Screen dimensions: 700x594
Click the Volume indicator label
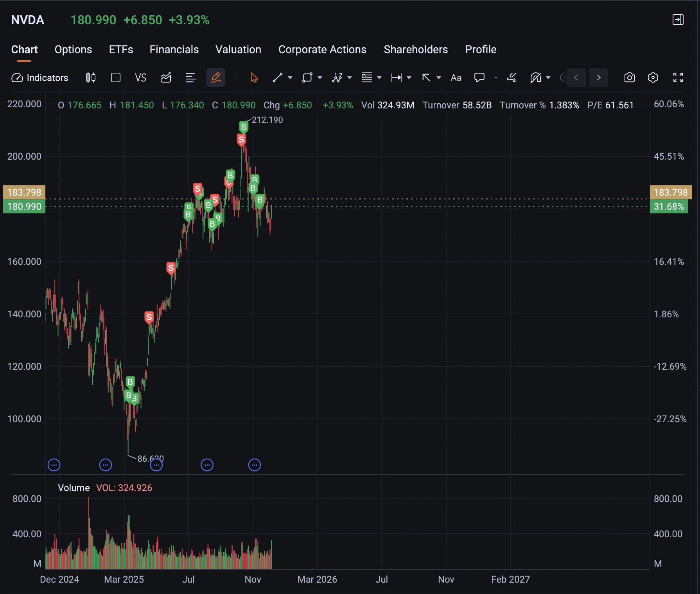pyautogui.click(x=74, y=488)
